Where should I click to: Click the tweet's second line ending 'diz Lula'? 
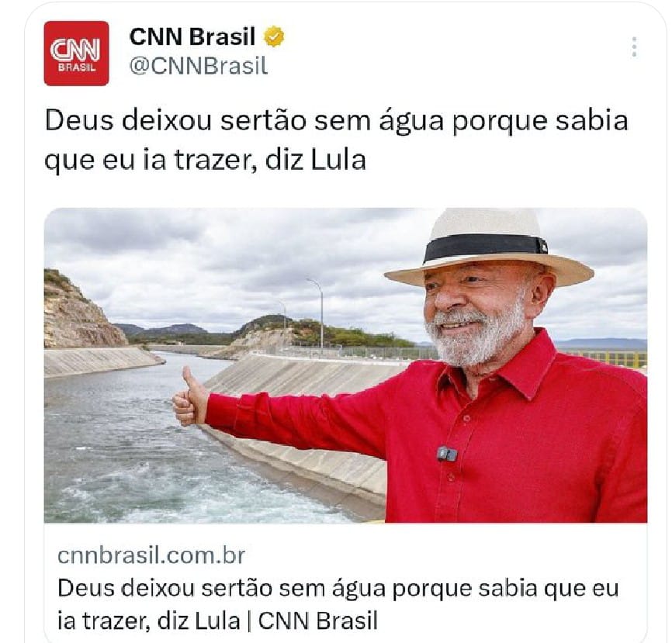(x=206, y=161)
